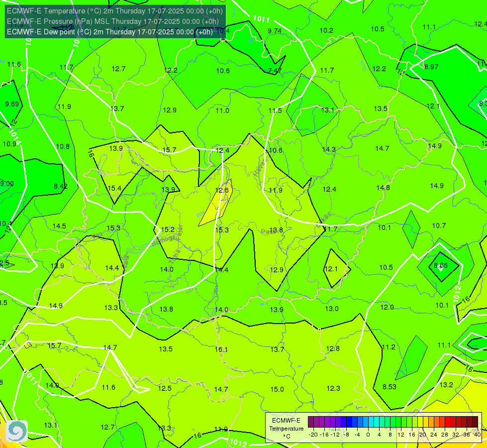This screenshot has height=448, width=487.
Task: Click the temperature value 8.97
Action: (431, 67)
